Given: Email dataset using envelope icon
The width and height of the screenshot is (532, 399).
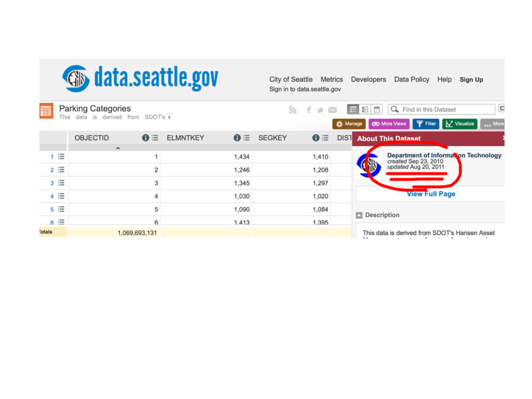Looking at the screenshot, I should pyautogui.click(x=332, y=110).
